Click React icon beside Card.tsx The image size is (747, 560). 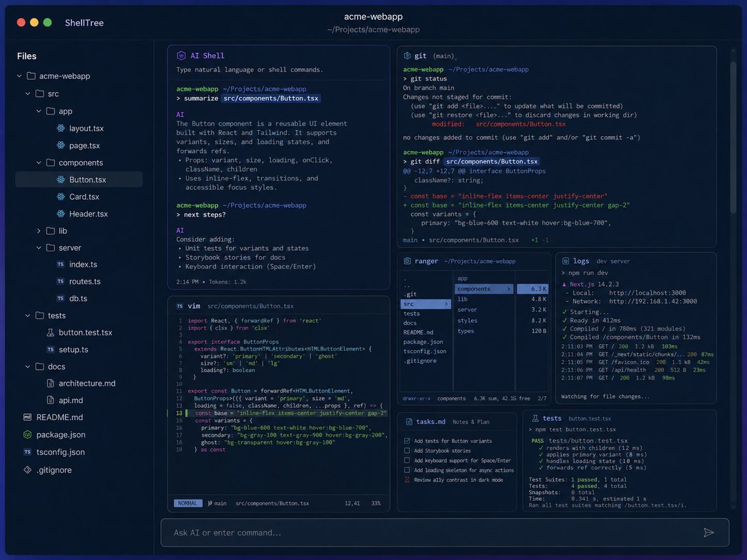pos(61,197)
